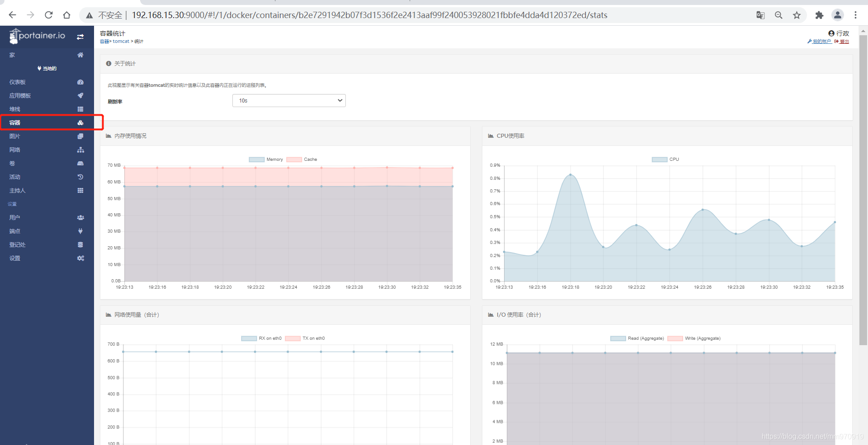This screenshot has width=868, height=445.
Task: Open the events history icon
Action: point(80,177)
